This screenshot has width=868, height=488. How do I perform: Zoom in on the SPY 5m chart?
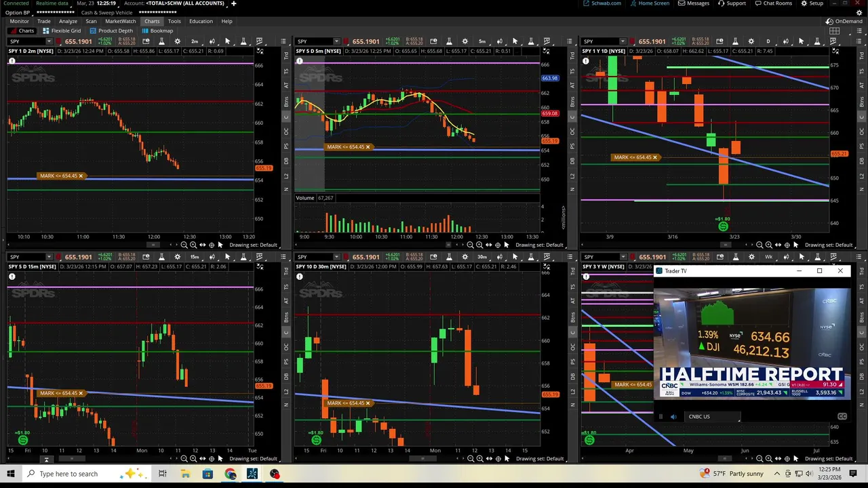click(x=479, y=245)
